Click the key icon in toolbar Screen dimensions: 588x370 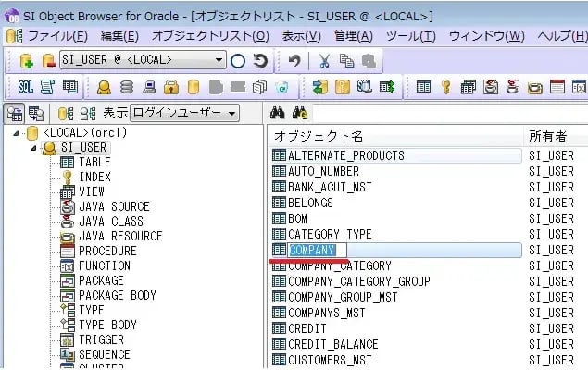(445, 87)
